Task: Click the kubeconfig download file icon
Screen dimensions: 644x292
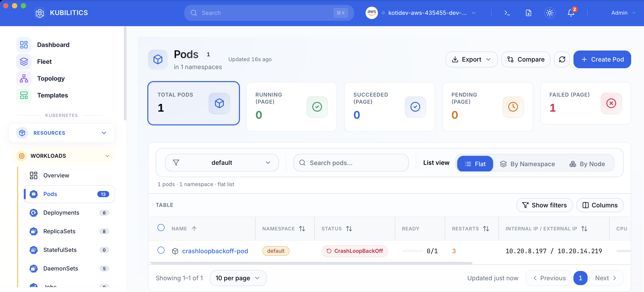Action: click(528, 13)
